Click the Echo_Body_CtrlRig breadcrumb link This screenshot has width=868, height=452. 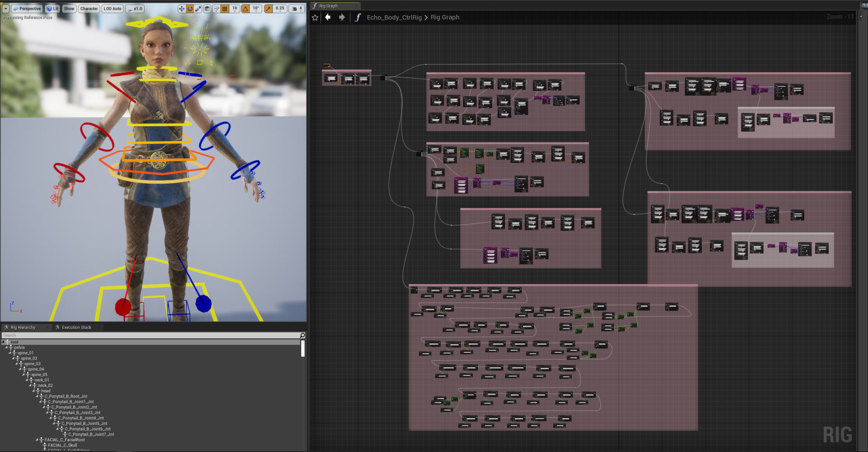tap(394, 17)
